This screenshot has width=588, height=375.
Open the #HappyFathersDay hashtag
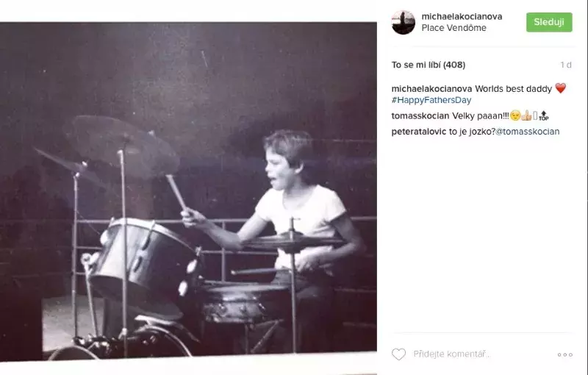point(431,100)
